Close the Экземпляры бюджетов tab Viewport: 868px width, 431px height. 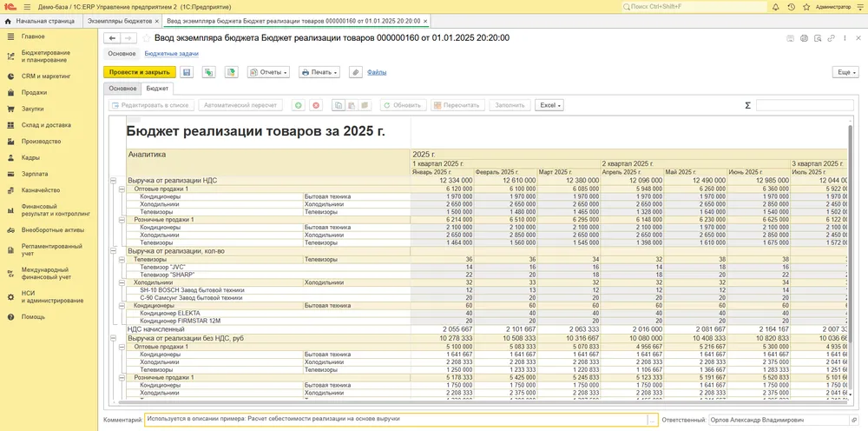point(156,21)
